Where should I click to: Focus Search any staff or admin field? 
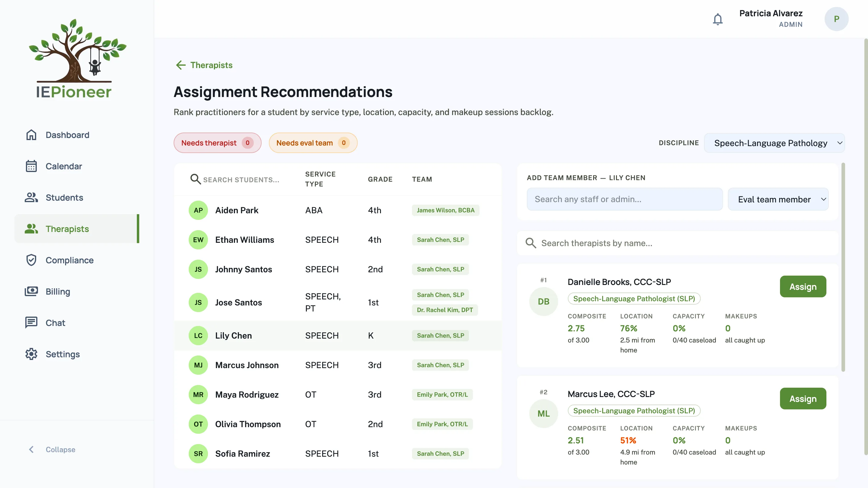(625, 199)
